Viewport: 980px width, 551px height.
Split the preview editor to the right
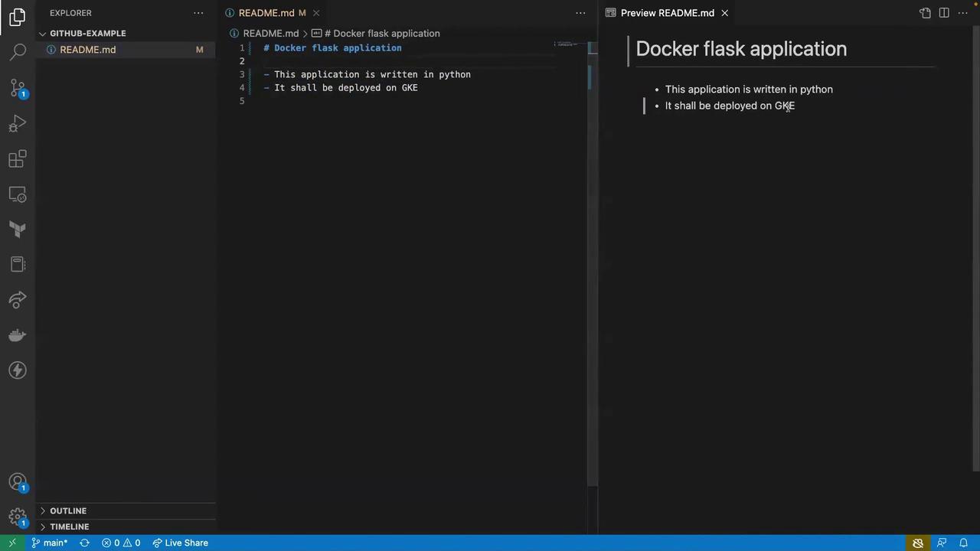(944, 13)
